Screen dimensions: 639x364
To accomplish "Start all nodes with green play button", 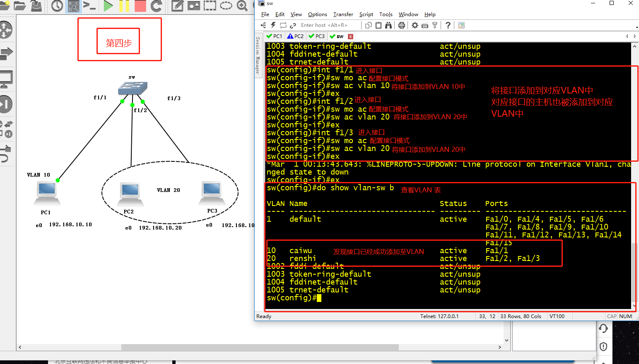I will click(x=108, y=6).
